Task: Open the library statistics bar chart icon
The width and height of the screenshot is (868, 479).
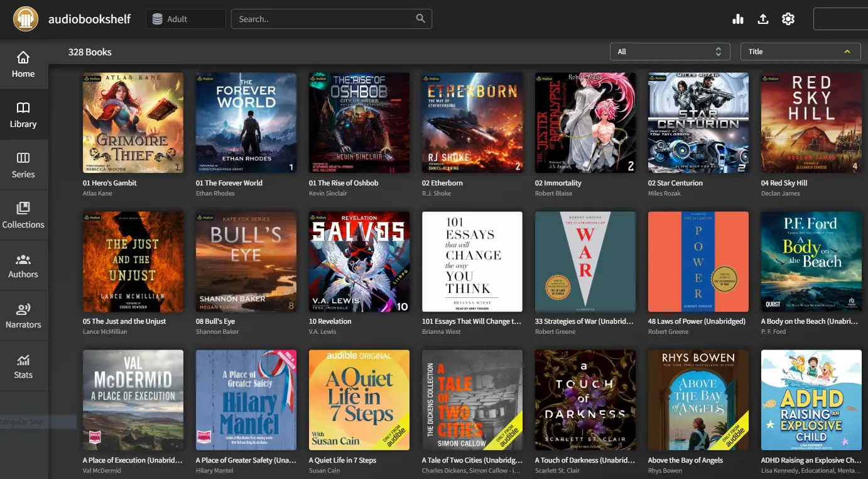Action: tap(738, 19)
